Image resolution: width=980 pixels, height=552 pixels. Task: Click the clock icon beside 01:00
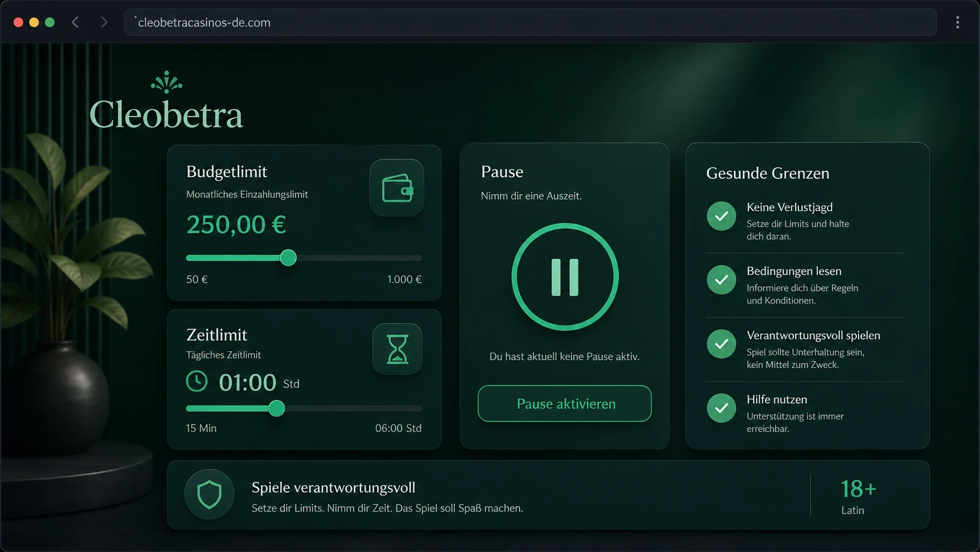point(197,381)
